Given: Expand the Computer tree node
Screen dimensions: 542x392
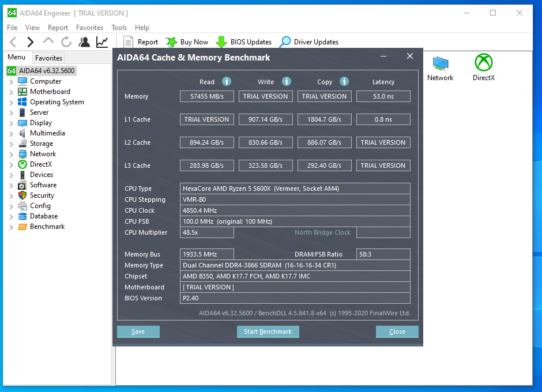Looking at the screenshot, I should [x=11, y=82].
